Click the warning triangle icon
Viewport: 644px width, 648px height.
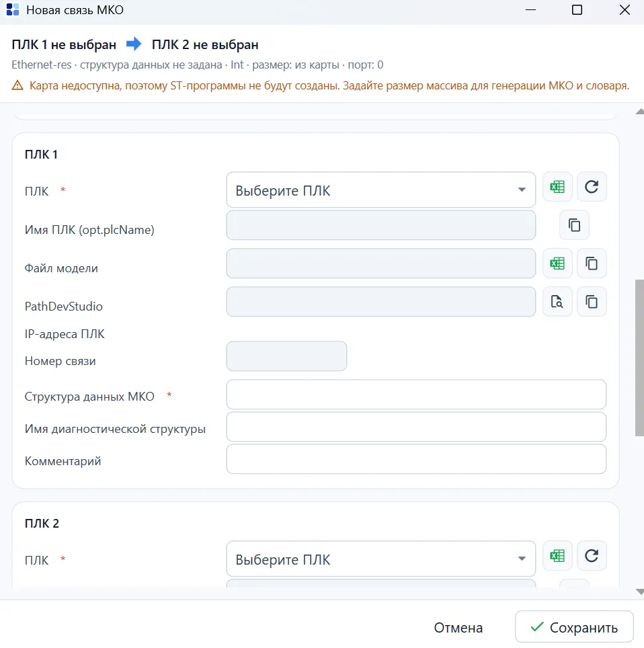click(17, 85)
